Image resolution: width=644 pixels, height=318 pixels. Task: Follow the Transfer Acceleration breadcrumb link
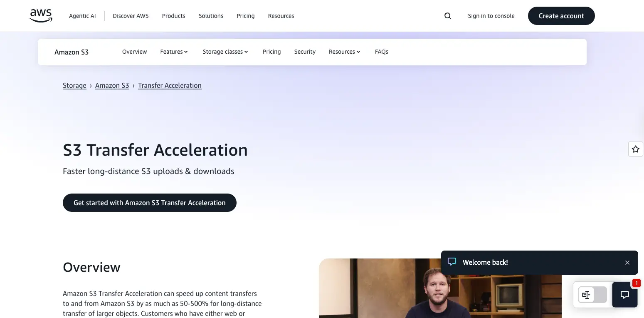[x=170, y=85]
